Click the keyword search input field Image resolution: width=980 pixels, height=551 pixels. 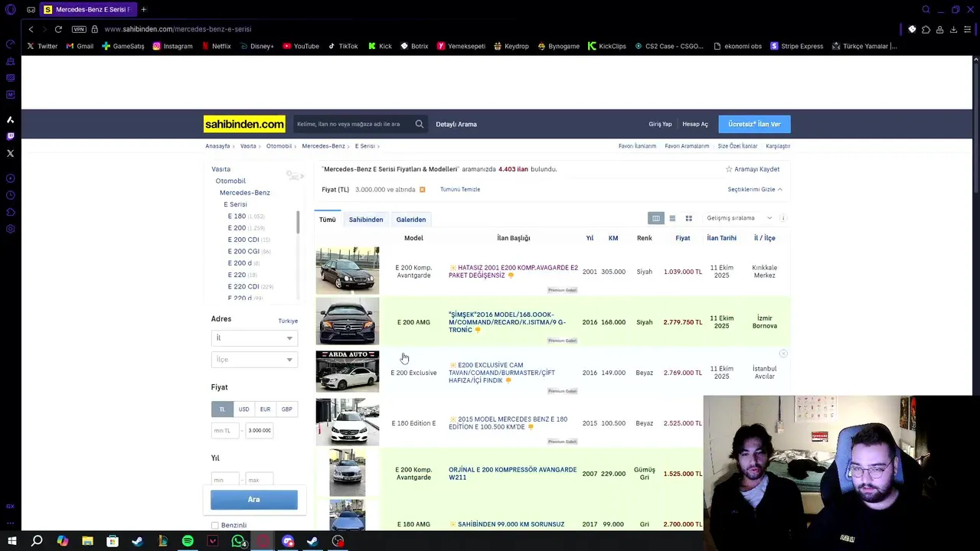[x=354, y=124]
